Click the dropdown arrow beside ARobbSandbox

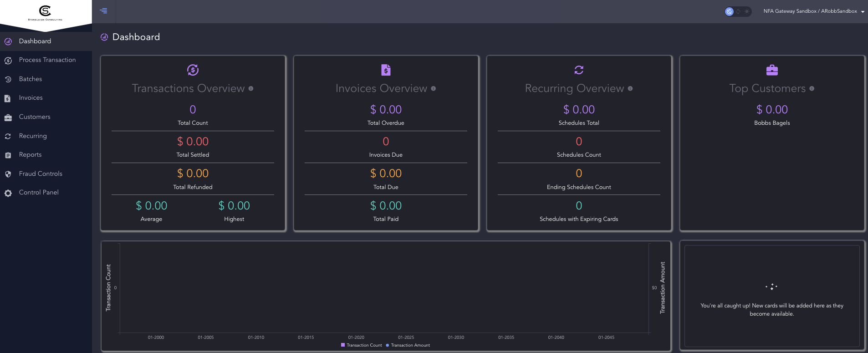pos(863,12)
